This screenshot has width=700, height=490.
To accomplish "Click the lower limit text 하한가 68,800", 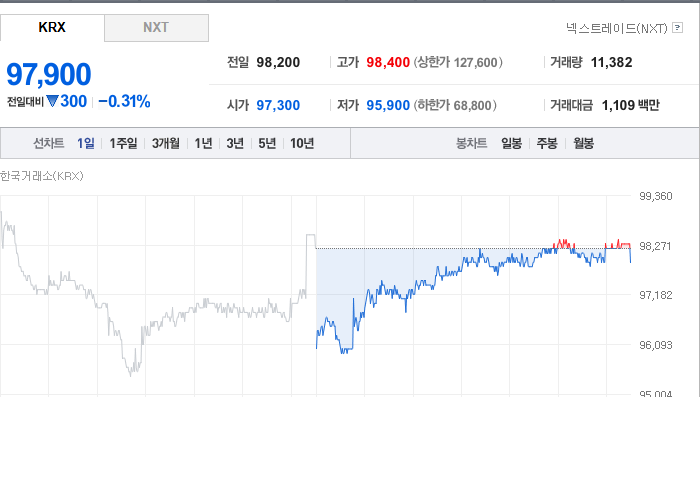I will (455, 105).
